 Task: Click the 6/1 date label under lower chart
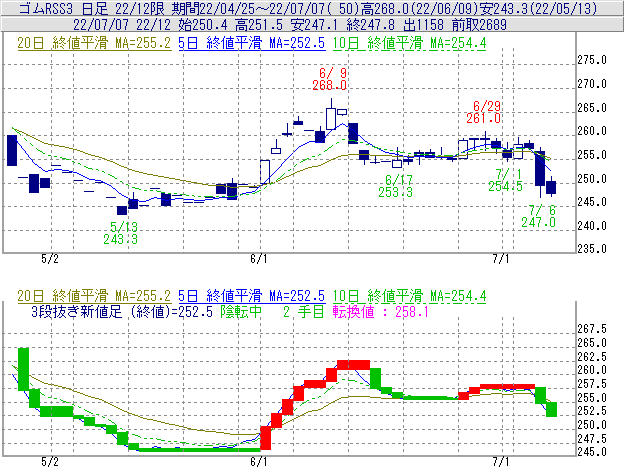point(259,462)
